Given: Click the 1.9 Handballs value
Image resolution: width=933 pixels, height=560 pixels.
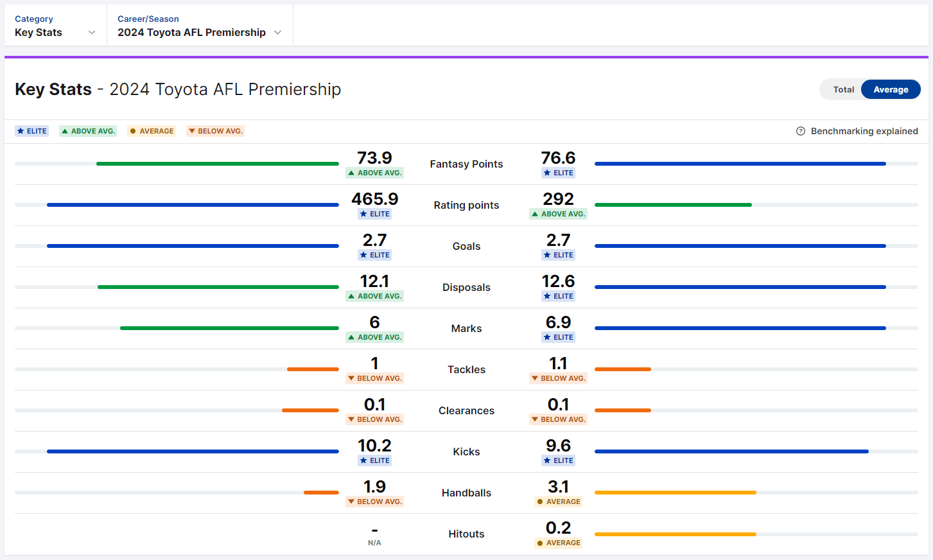Looking at the screenshot, I should [374, 487].
